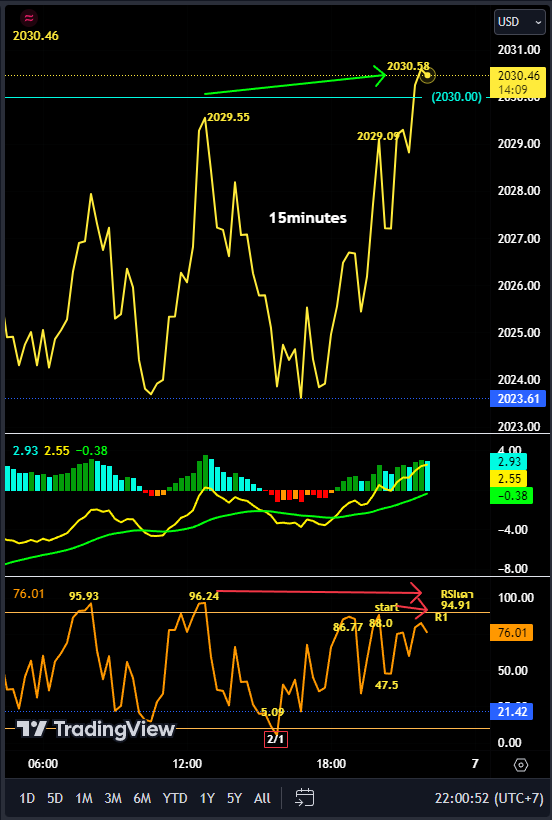Open timezone menu showing 22:00:52 (UTC+7)

(x=489, y=798)
